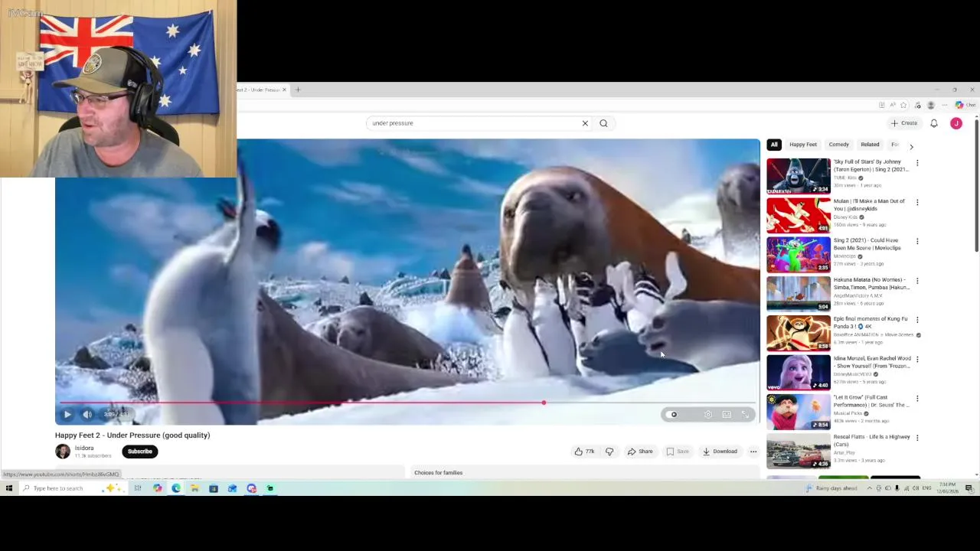
Task: Show more filter chips with right arrow
Action: (x=911, y=145)
